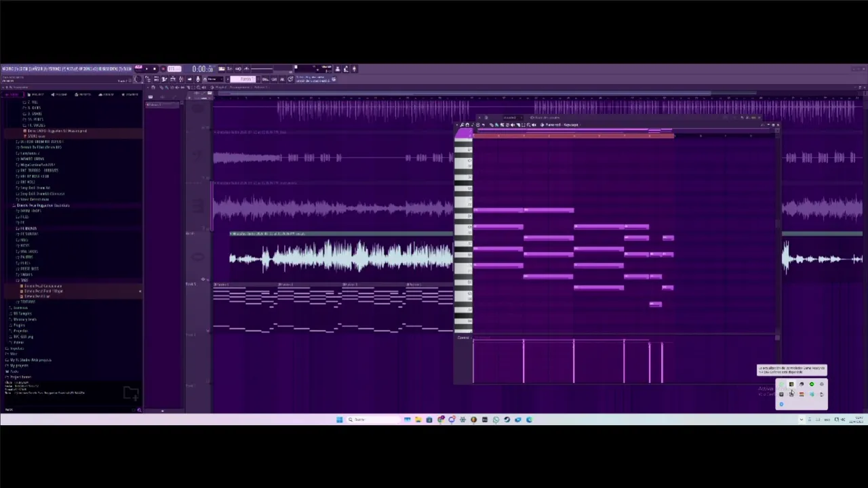Collapse the system tray overflow chevron
Image resolution: width=868 pixels, height=488 pixels.
click(x=801, y=420)
